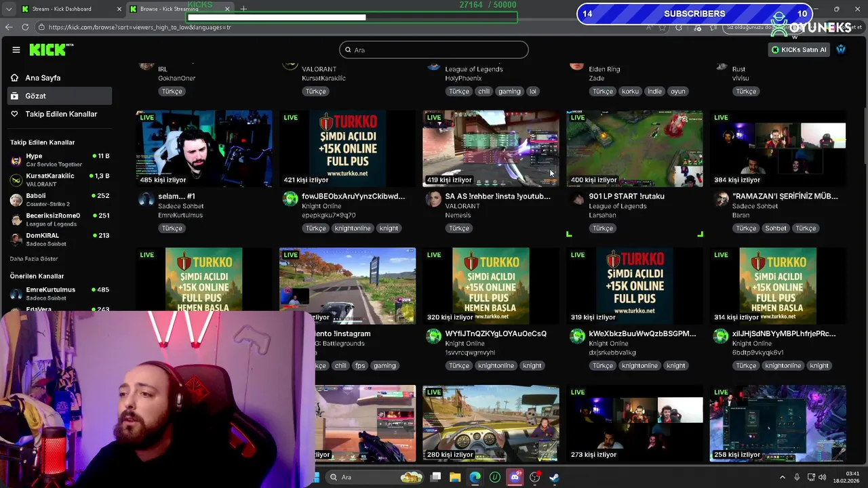
Task: Click the browse icon beside Gözat
Action: [14, 96]
